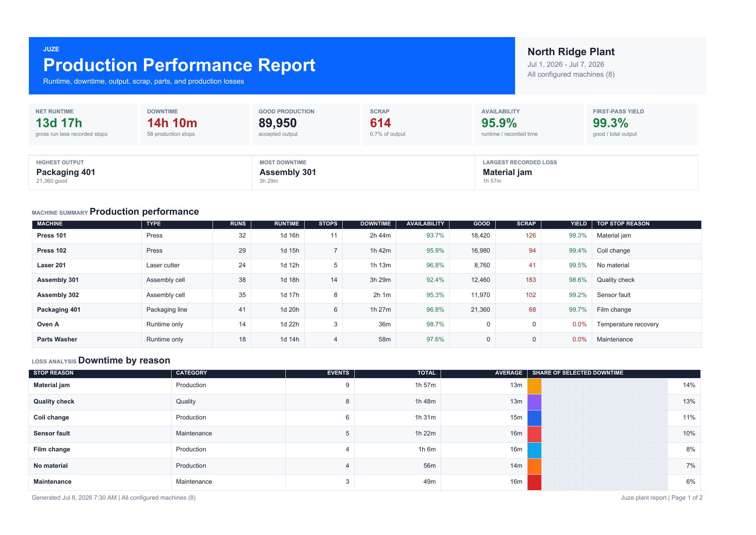Image resolution: width=756 pixels, height=535 pixels.
Task: Click the Largest Recorded Loss Material jam panel
Action: pos(587,172)
